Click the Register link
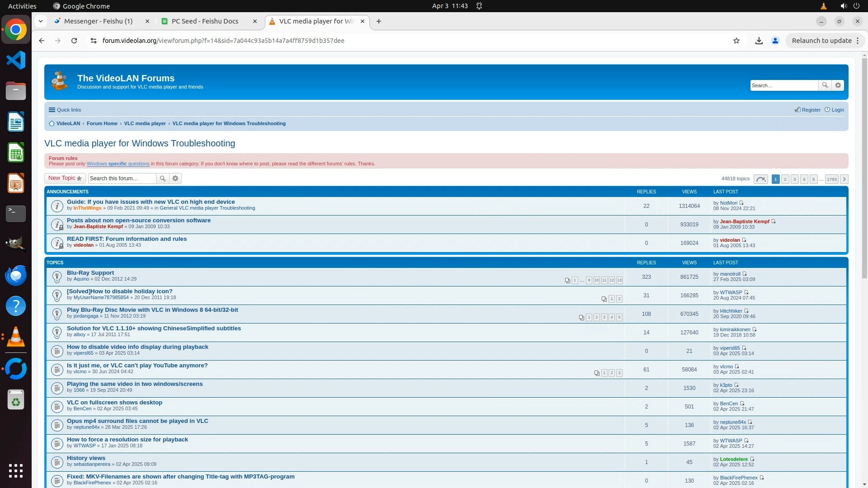Image resolution: width=868 pixels, height=488 pixels. [811, 110]
